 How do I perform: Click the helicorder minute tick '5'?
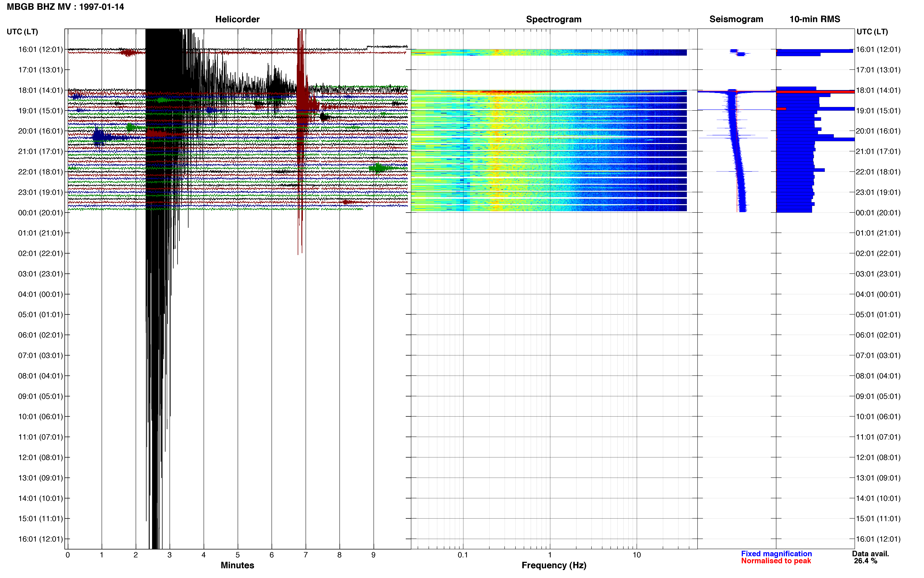[x=237, y=555]
